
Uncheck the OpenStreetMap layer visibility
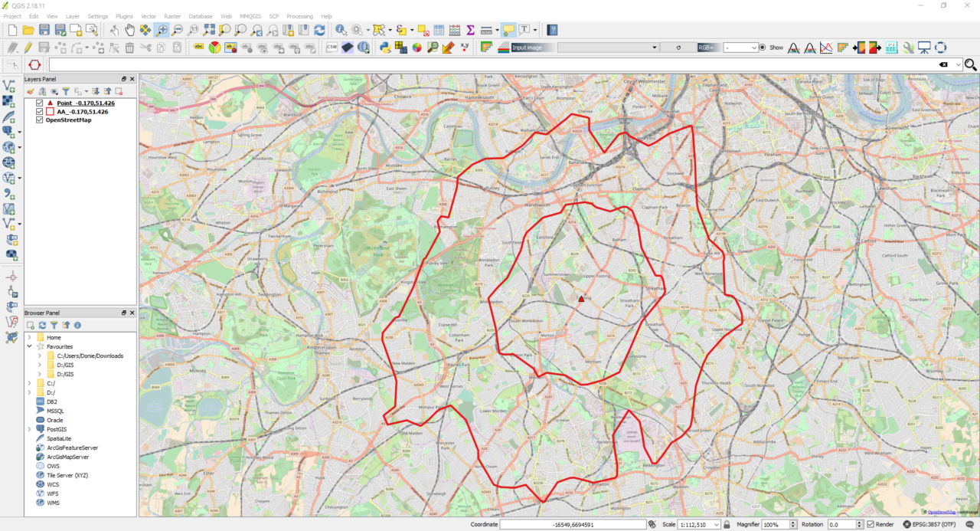click(x=40, y=119)
